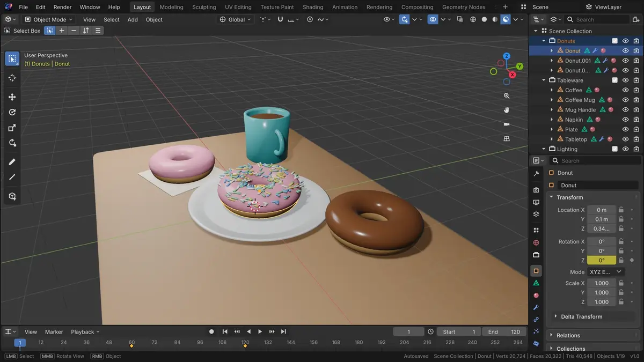Open the Render menu
Image resolution: width=644 pixels, height=362 pixels.
(x=62, y=7)
